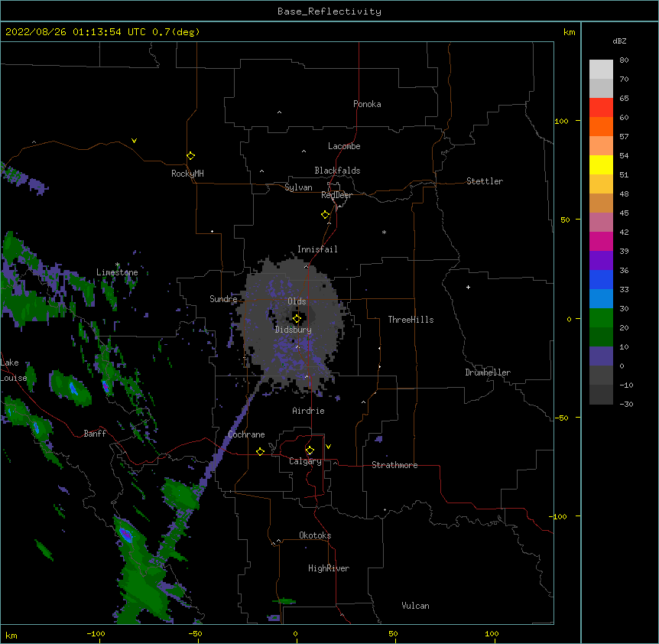Click the RockyMH label
This screenshot has height=644, width=659.
(187, 174)
